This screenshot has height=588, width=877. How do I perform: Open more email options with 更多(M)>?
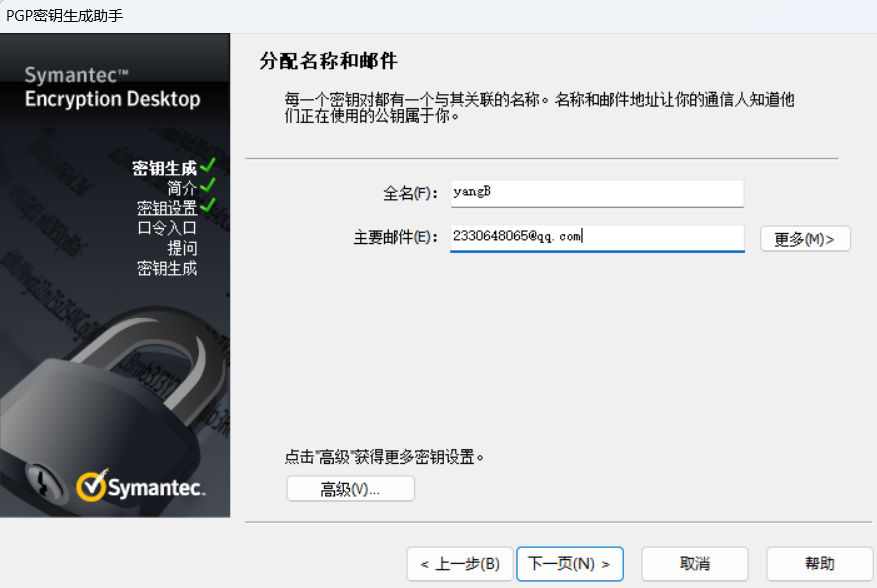tap(805, 239)
